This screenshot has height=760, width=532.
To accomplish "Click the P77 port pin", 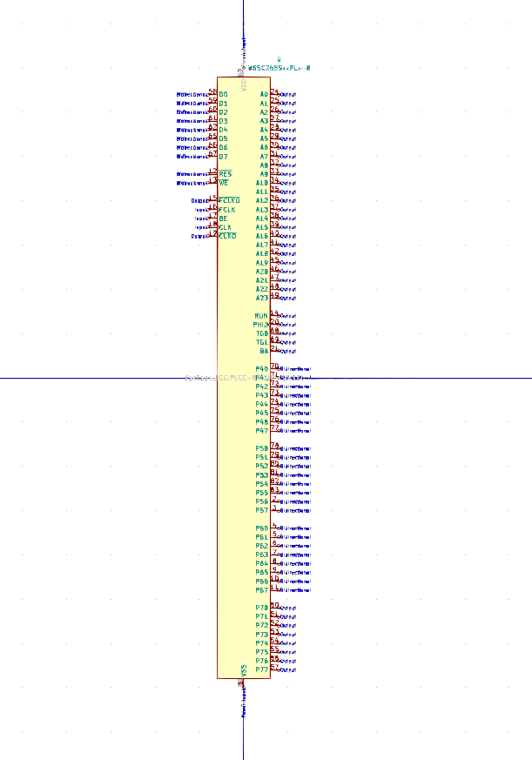I will pyautogui.click(x=262, y=669).
